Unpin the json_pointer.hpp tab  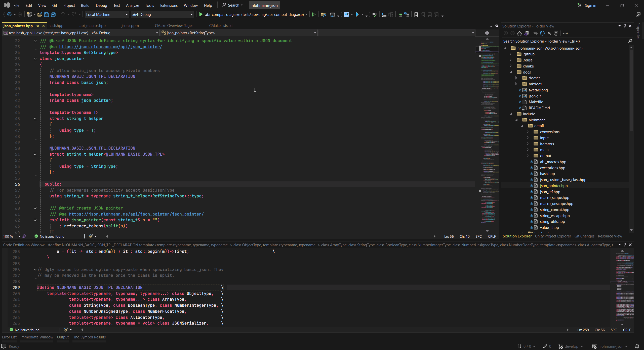[x=38, y=26]
